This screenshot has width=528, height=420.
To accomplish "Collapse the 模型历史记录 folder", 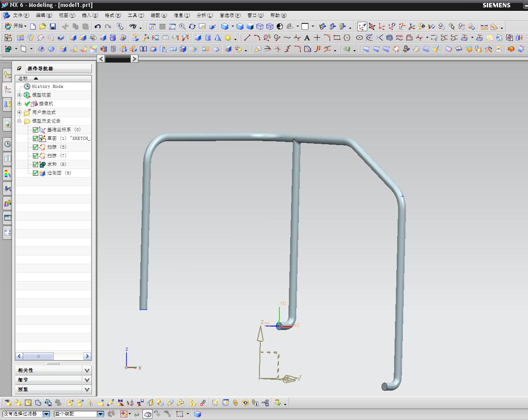I will (19, 121).
